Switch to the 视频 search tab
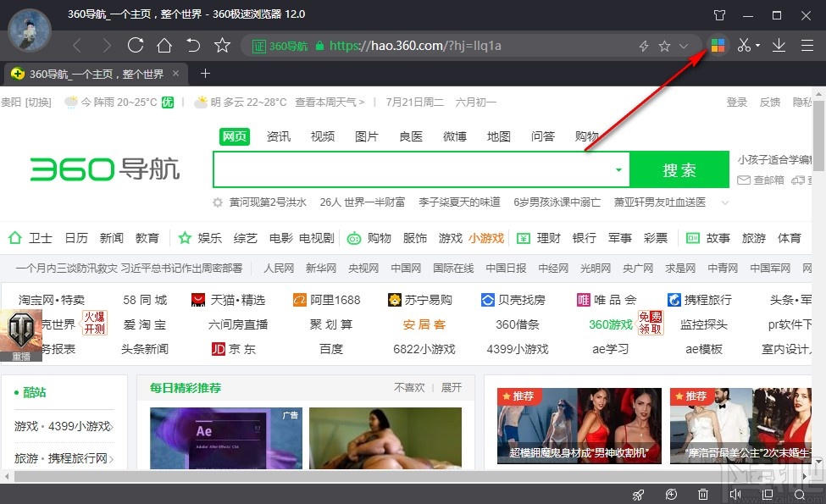 point(322,136)
